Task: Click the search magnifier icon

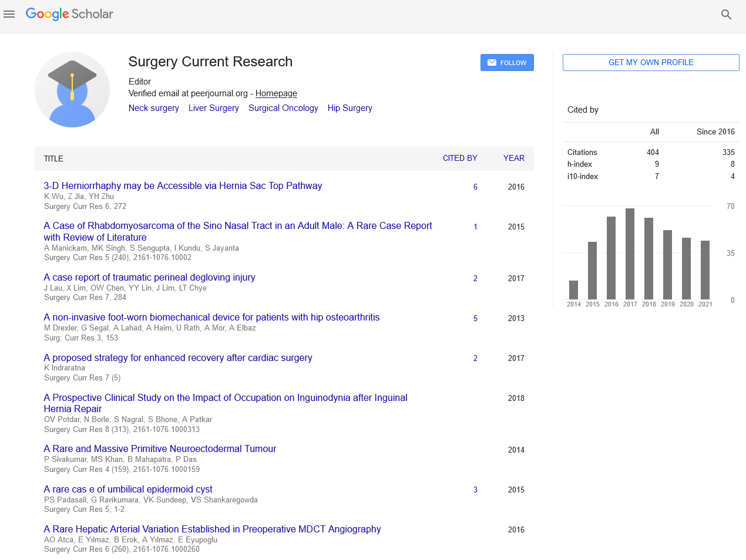Action: 726,15
